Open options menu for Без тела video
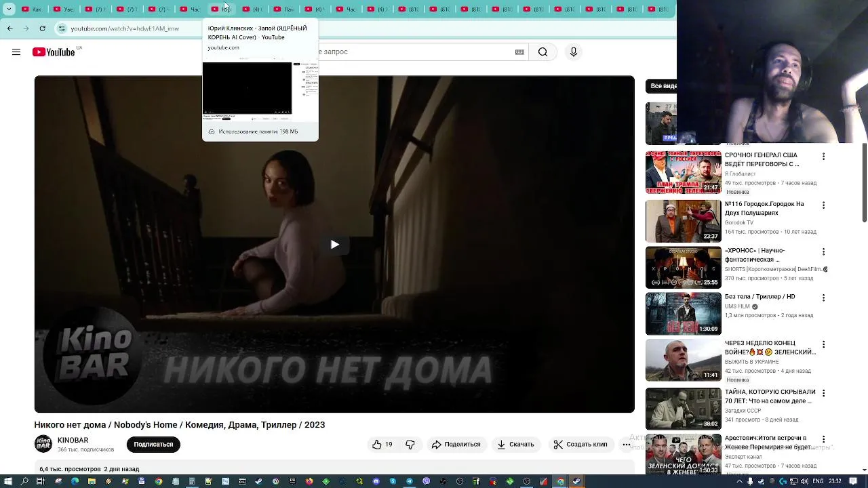The height and width of the screenshot is (488, 868). point(824,298)
